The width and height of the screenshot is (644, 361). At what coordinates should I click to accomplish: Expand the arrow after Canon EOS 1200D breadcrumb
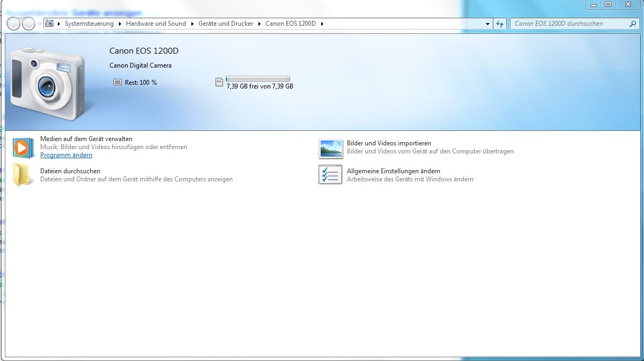tap(322, 24)
